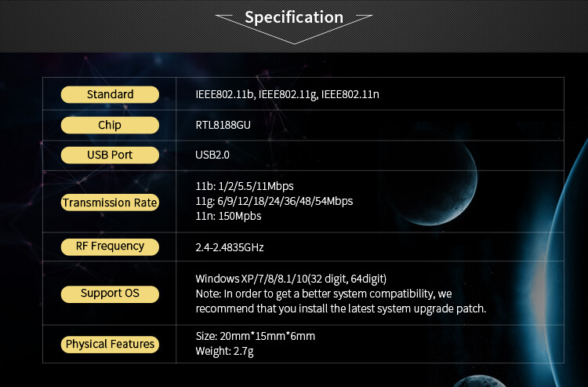This screenshot has height=387, width=588.
Task: Click the Specification header title
Action: pos(294,17)
